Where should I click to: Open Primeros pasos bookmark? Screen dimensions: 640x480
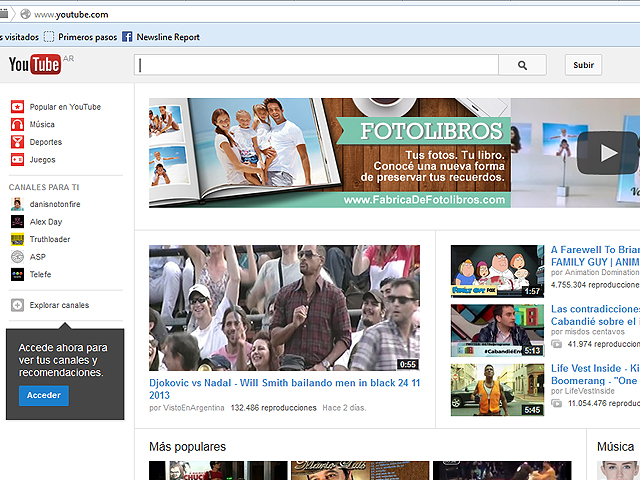tap(80, 37)
